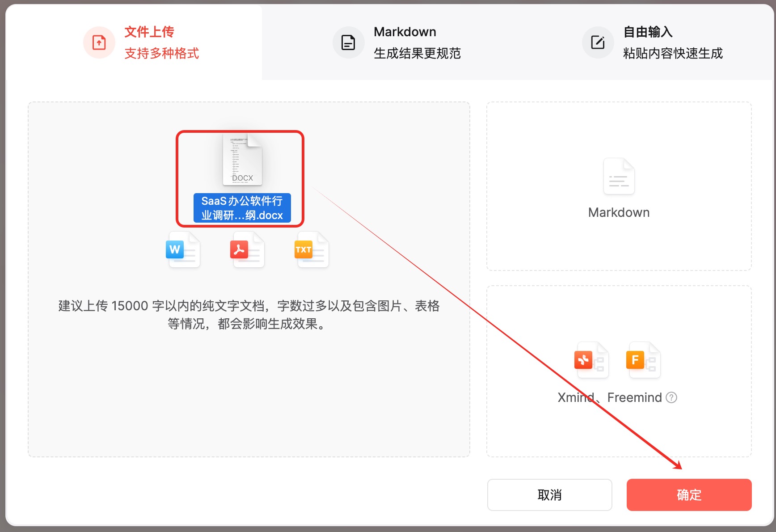Click the red upload icon beside 文件上传
This screenshot has width=776, height=532.
click(99, 42)
